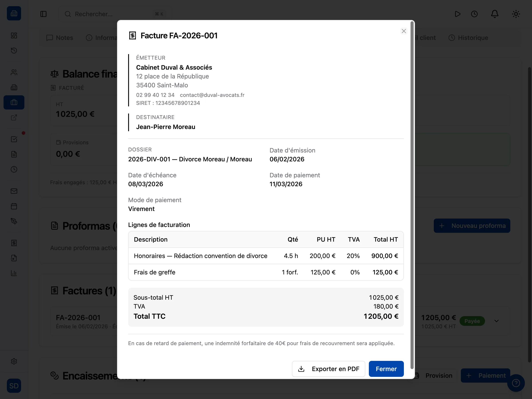Click the invoice dialog scrollbar
Viewport: 532px width, 399px height.
(x=412, y=195)
